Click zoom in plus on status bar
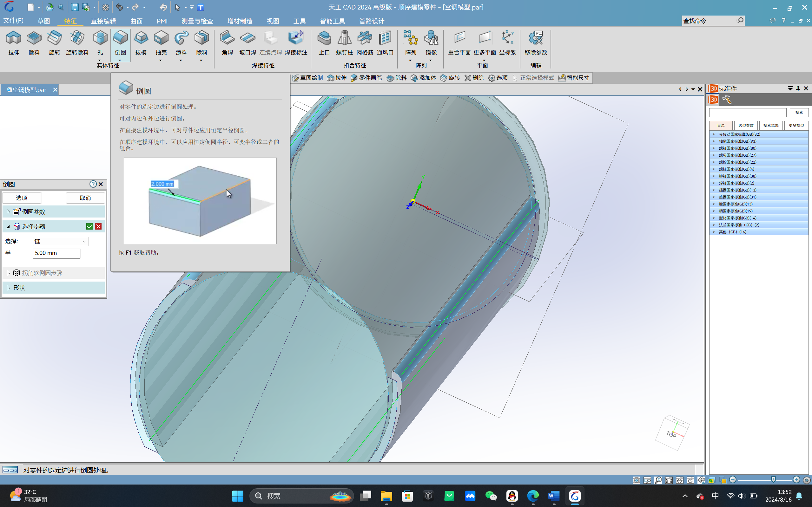Viewport: 812px width, 507px height. click(x=796, y=480)
